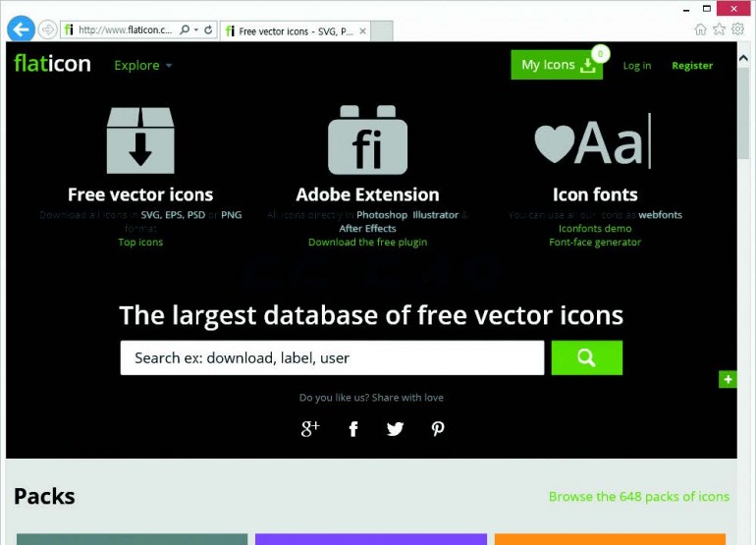Open the Top icons link
The width and height of the screenshot is (756, 545).
click(x=140, y=243)
